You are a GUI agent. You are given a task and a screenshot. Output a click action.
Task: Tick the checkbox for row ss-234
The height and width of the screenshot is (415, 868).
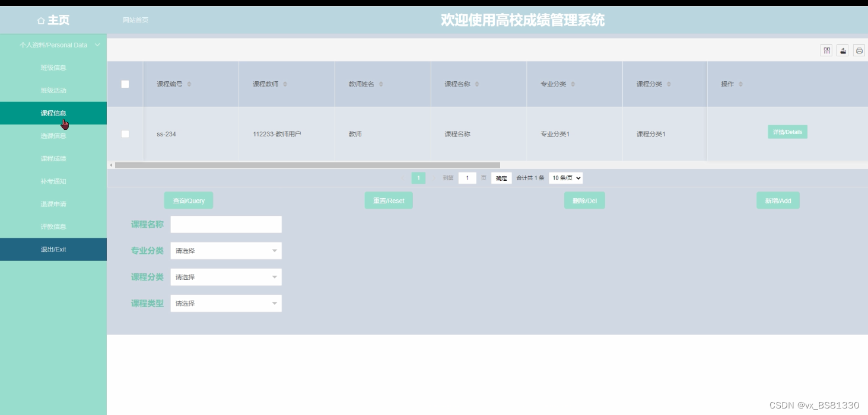(125, 134)
